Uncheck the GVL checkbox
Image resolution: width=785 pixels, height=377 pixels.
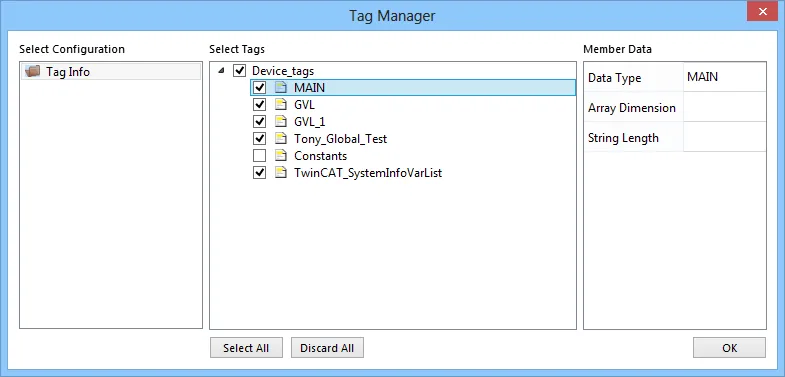pyautogui.click(x=259, y=105)
